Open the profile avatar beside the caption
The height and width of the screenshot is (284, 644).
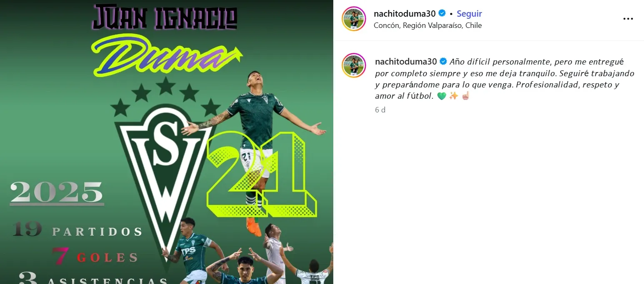pos(354,65)
